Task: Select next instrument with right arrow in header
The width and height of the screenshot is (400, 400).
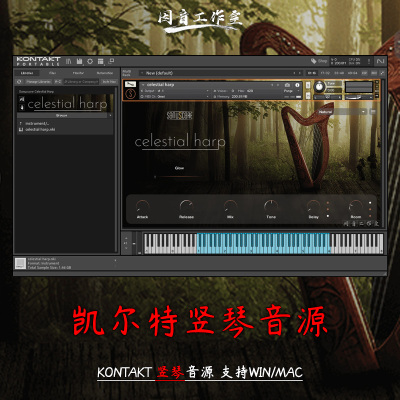Action: point(277,85)
